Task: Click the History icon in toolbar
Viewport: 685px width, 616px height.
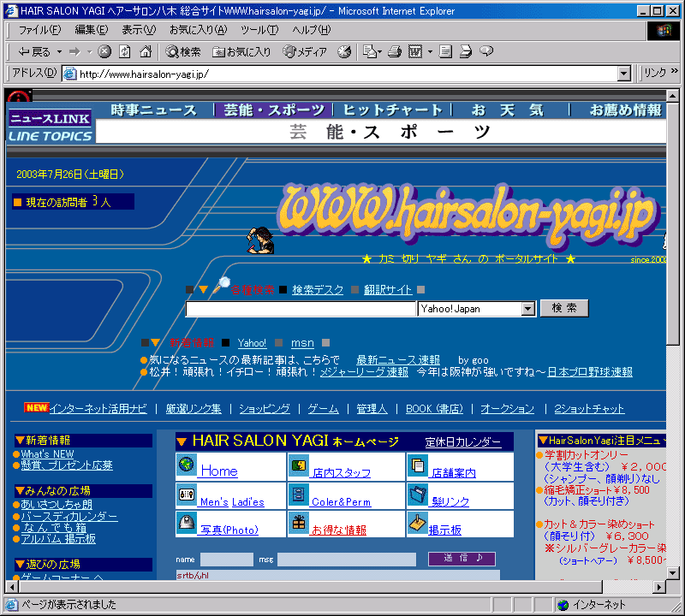Action: click(x=344, y=51)
